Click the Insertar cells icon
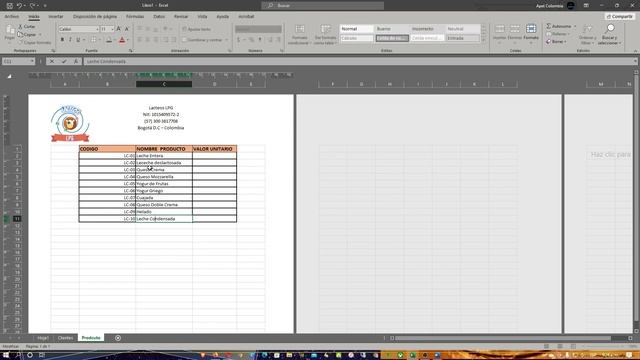Screen dimensions: 640x360 (x=500, y=29)
